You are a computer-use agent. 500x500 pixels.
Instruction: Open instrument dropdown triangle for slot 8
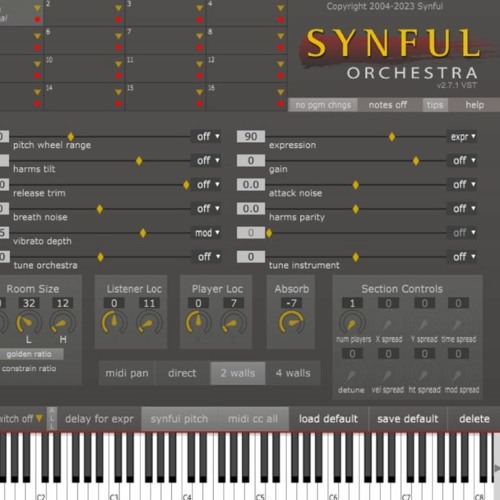(281, 36)
